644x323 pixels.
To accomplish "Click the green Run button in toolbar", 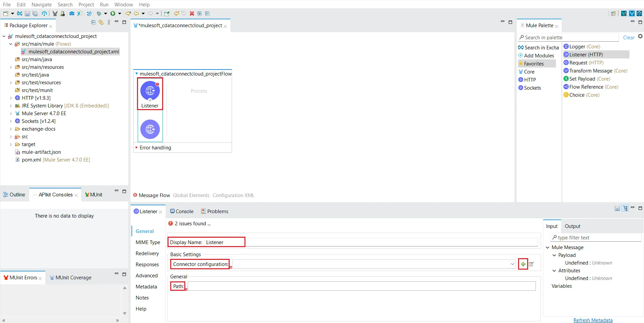I will click(x=113, y=13).
